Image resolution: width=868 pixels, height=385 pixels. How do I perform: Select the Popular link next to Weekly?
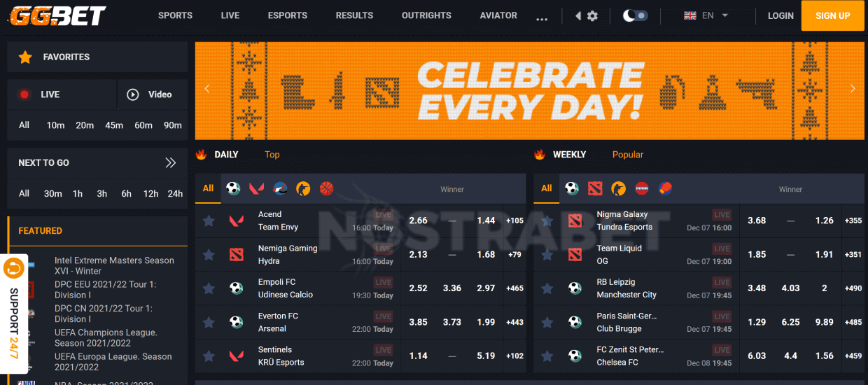(628, 155)
